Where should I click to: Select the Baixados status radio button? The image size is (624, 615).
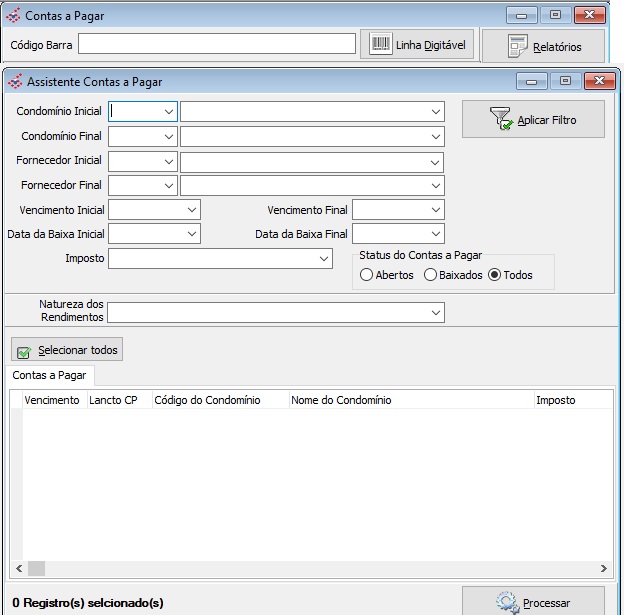431,275
